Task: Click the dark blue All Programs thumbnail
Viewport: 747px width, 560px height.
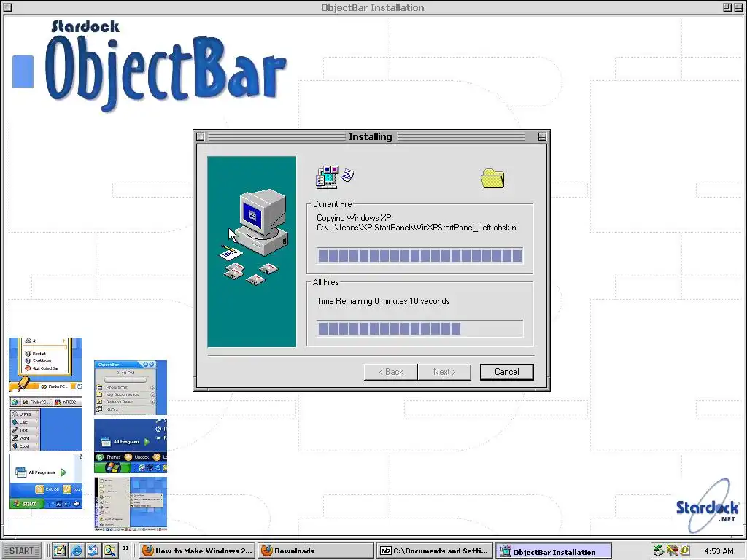Action: 131,446
